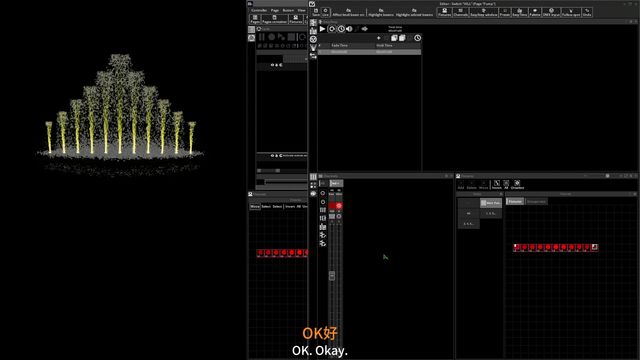Screen dimensions: 640x360
Task: Open the Controller menu
Action: [x=259, y=10]
